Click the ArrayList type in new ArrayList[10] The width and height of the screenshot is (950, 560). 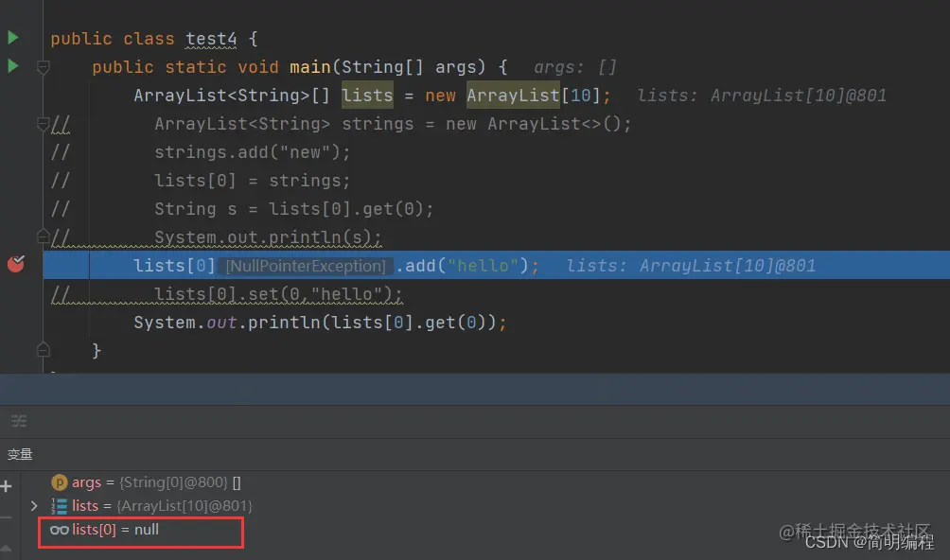click(513, 95)
